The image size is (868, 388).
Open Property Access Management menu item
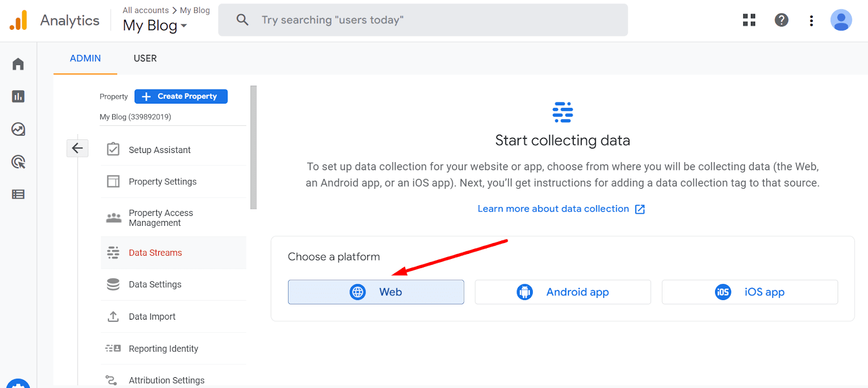pyautogui.click(x=174, y=218)
